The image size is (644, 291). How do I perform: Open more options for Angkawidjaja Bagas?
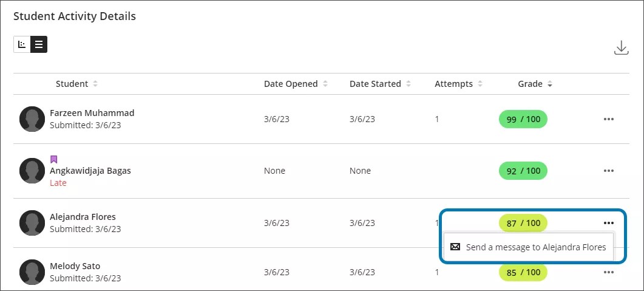click(609, 171)
